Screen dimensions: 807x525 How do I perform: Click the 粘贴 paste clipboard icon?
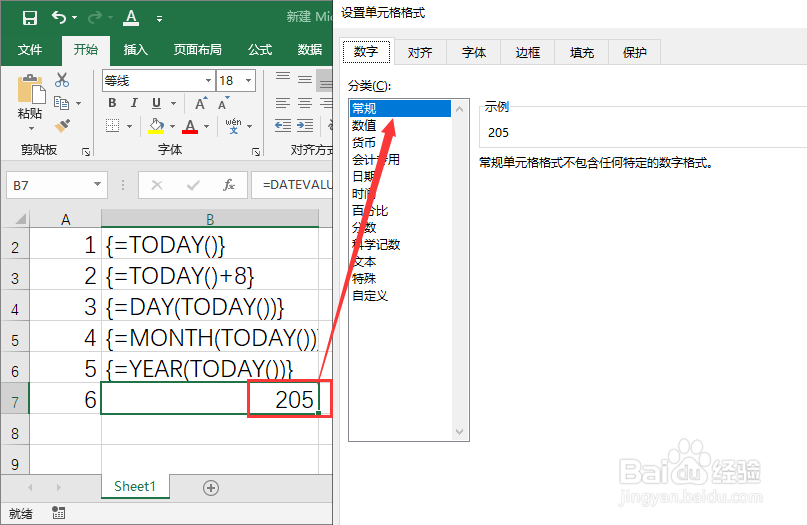pos(31,89)
